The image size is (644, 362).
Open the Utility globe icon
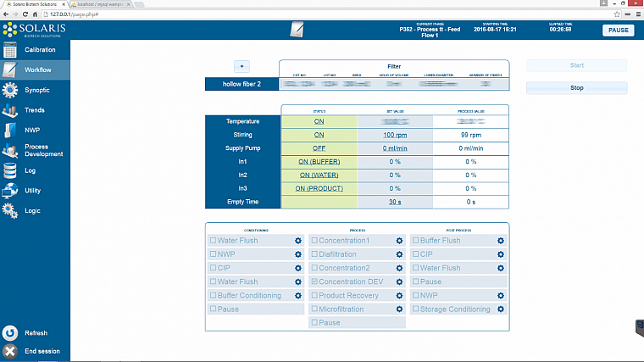click(x=10, y=191)
